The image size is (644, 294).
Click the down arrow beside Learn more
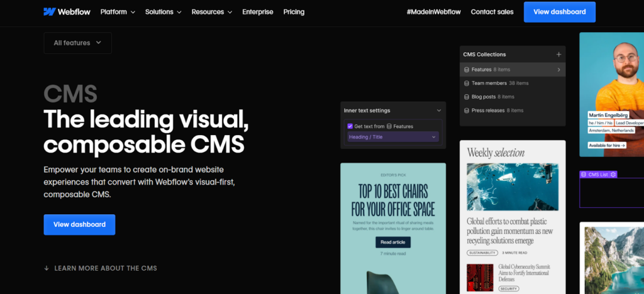(x=47, y=268)
